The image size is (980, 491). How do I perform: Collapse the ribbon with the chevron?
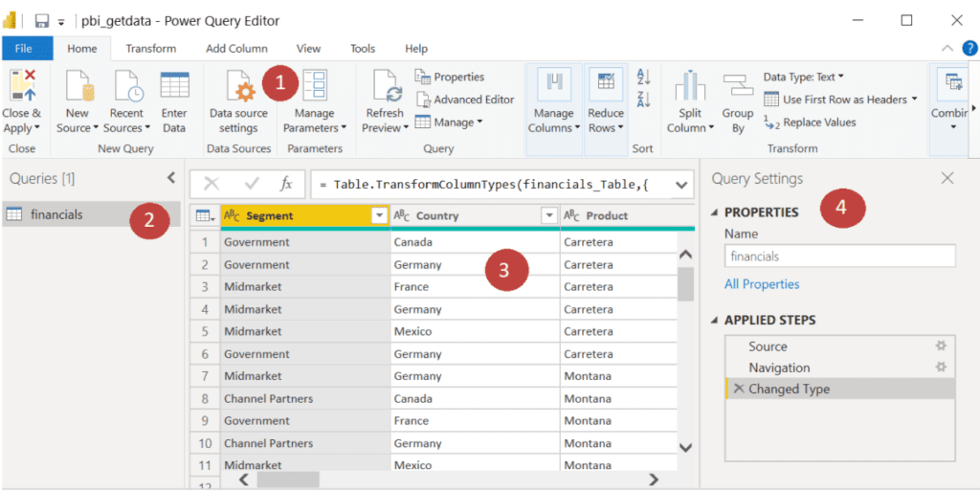pyautogui.click(x=947, y=49)
